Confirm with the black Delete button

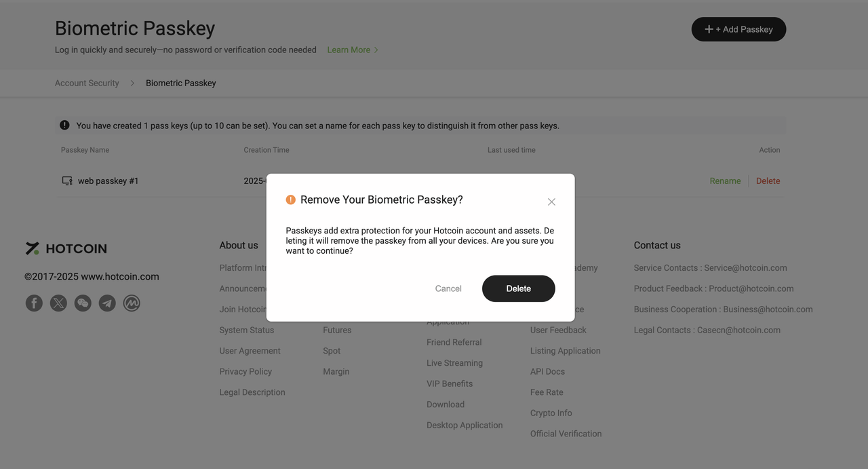[518, 288]
